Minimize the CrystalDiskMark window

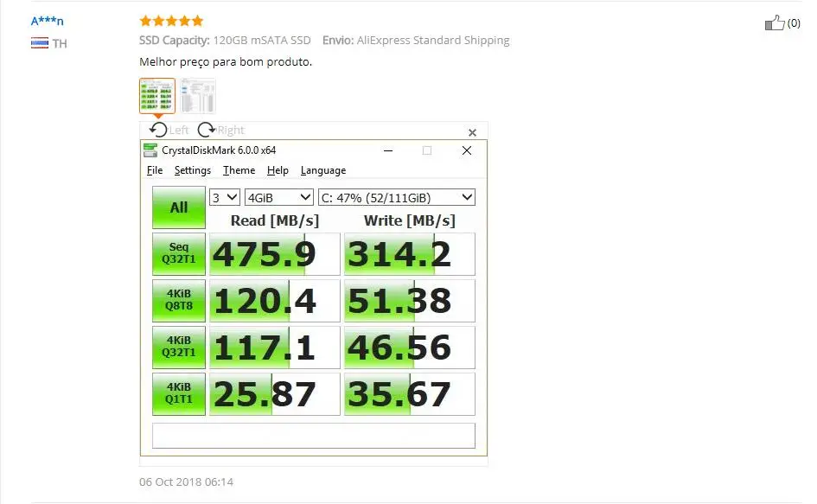coord(388,150)
